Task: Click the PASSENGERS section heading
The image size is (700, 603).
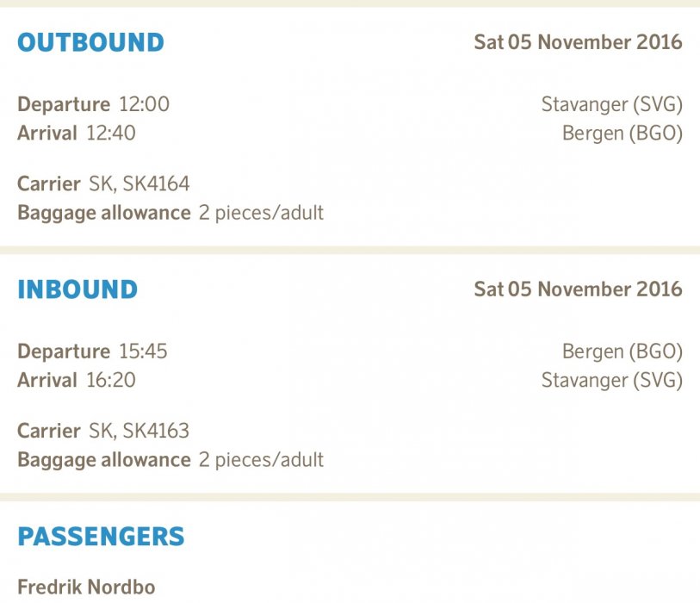Action: click(101, 536)
